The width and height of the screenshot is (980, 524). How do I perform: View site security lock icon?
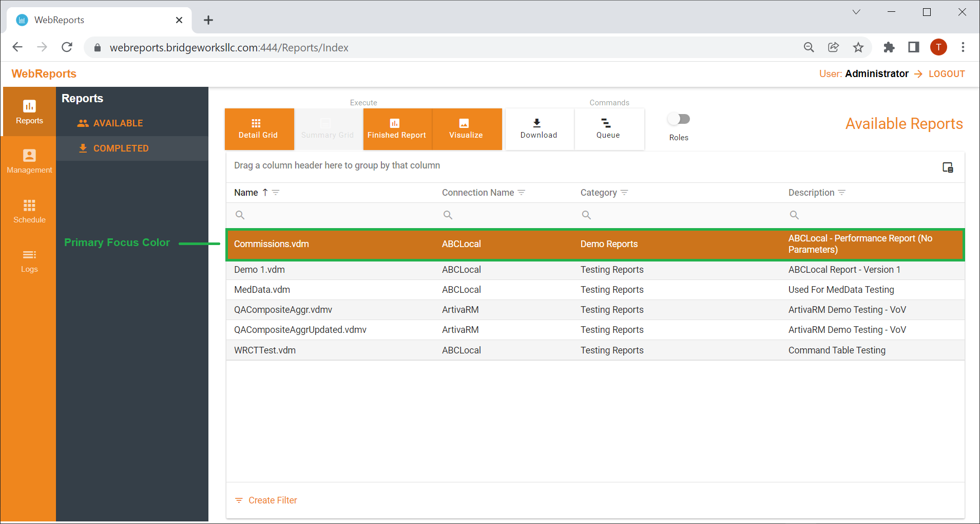click(98, 48)
